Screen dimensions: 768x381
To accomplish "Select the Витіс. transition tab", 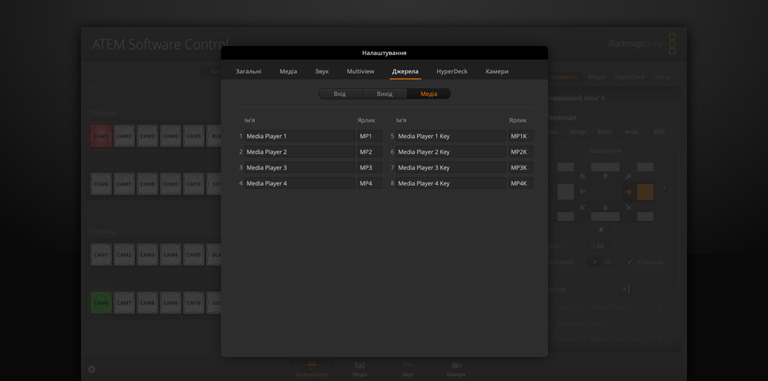I will (604, 132).
